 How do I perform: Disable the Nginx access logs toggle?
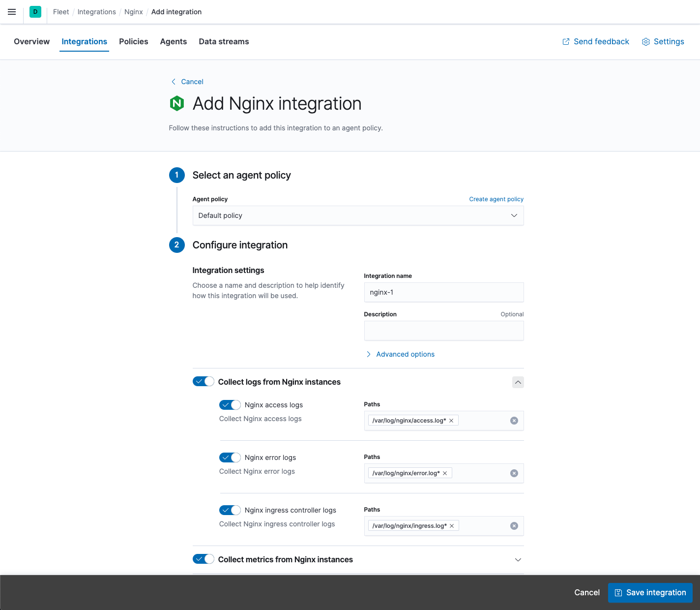(x=230, y=404)
